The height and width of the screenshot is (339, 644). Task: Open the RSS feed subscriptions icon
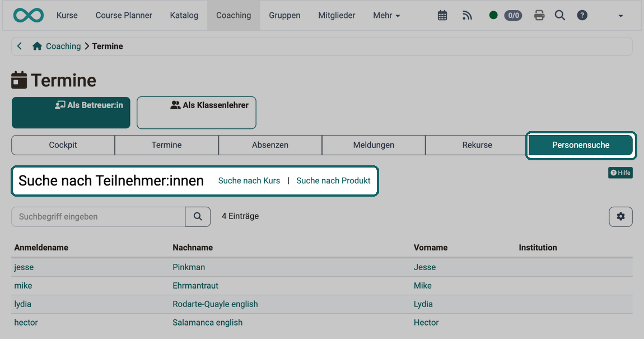coord(467,16)
